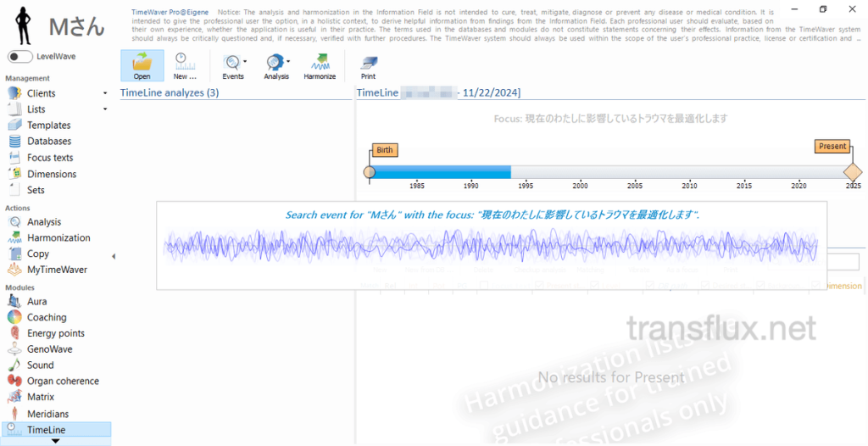868x446 pixels.
Task: Click the New timeline toolbar icon
Action: point(182,62)
